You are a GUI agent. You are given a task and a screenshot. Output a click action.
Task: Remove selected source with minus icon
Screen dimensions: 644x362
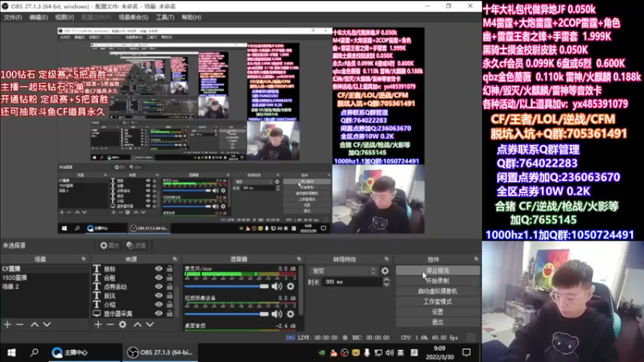click(x=110, y=325)
